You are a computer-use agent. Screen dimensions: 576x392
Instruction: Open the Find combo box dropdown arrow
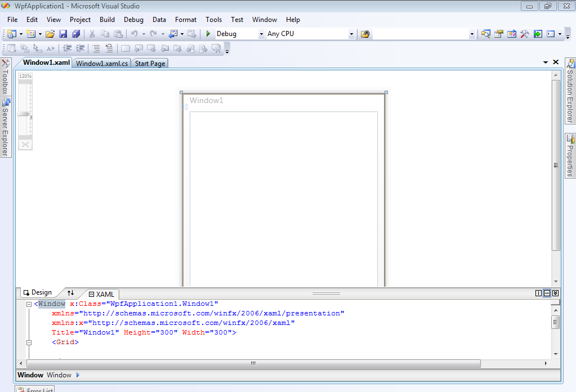coord(472,34)
